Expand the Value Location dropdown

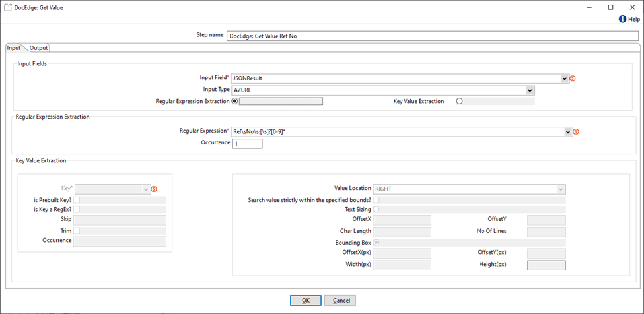(x=561, y=189)
